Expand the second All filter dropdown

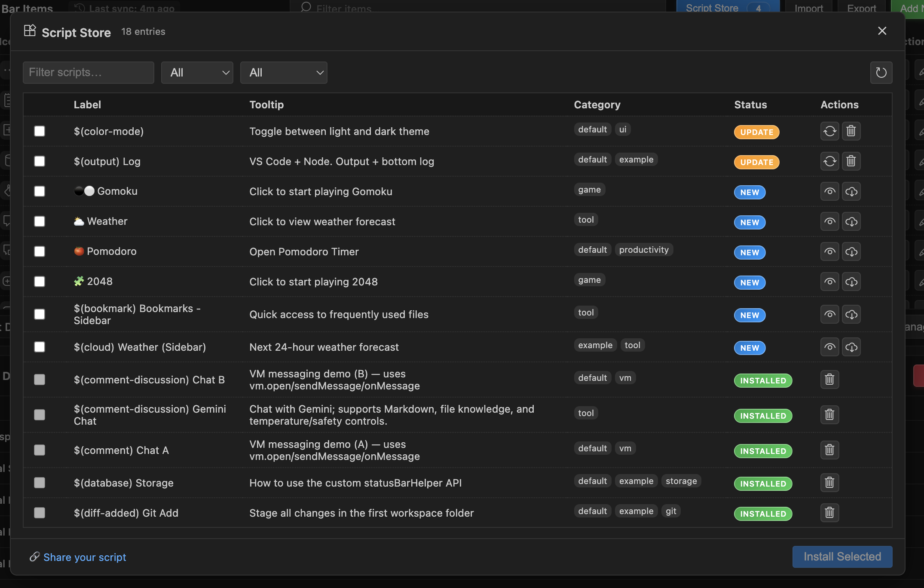[x=284, y=73]
